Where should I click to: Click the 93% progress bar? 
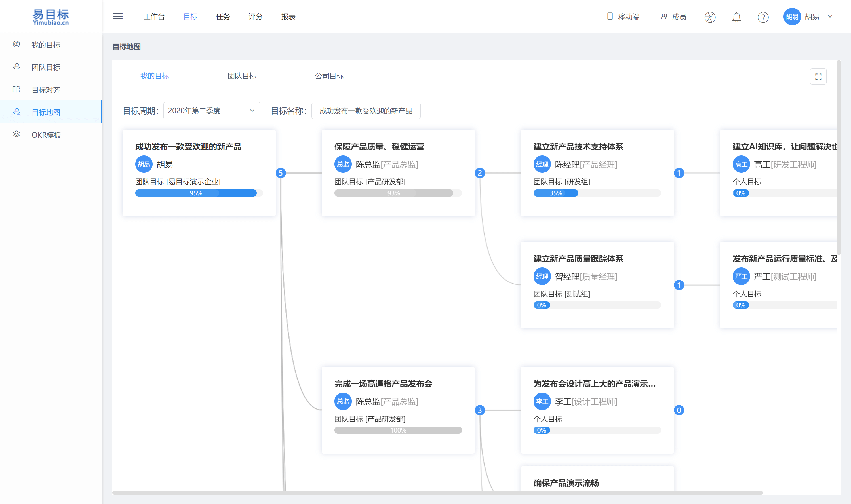tap(398, 193)
